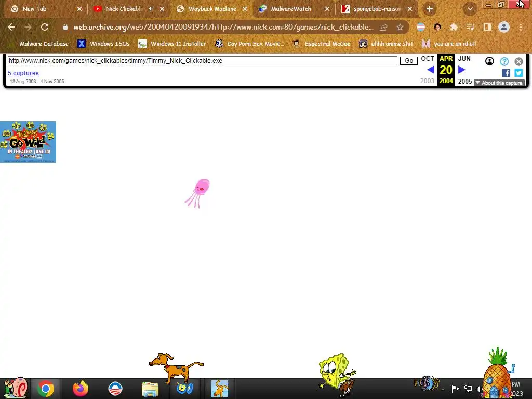Click the Wayback Go button

(x=409, y=61)
